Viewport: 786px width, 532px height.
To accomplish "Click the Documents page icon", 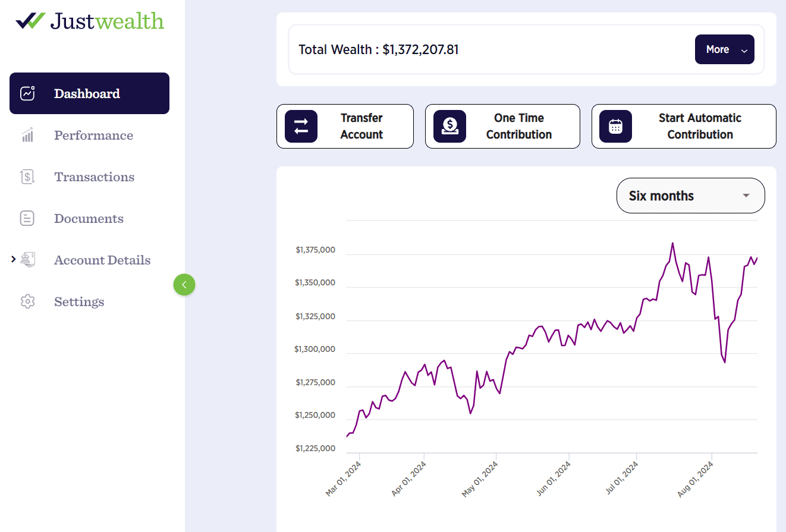I will click(x=27, y=218).
